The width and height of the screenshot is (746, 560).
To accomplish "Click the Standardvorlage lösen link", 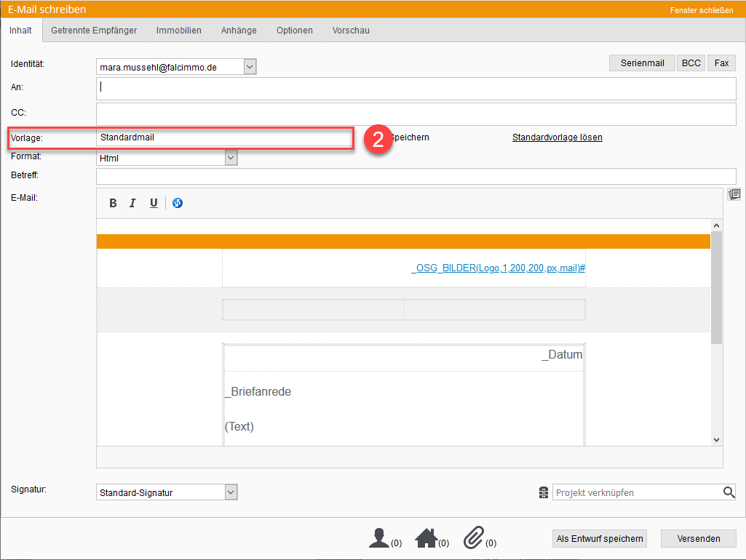I will pos(557,137).
